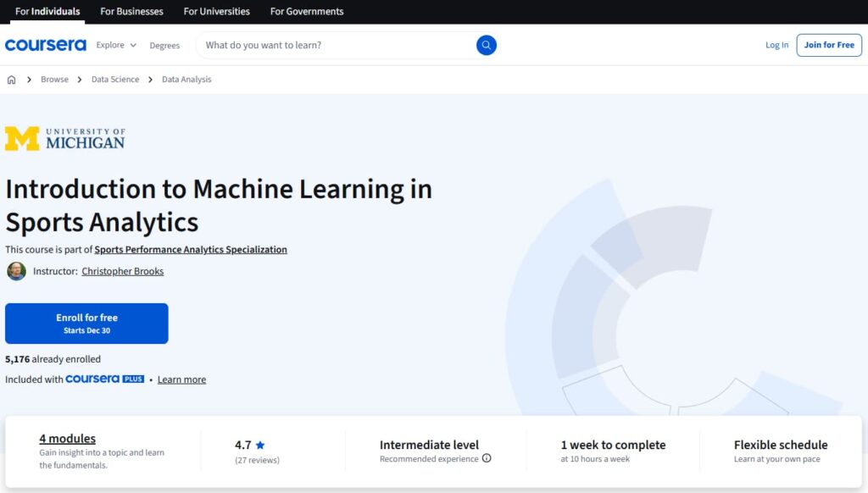Click Christopher Brooks instructor avatar
Screen dimensions: 868x493
pyautogui.click(x=17, y=271)
